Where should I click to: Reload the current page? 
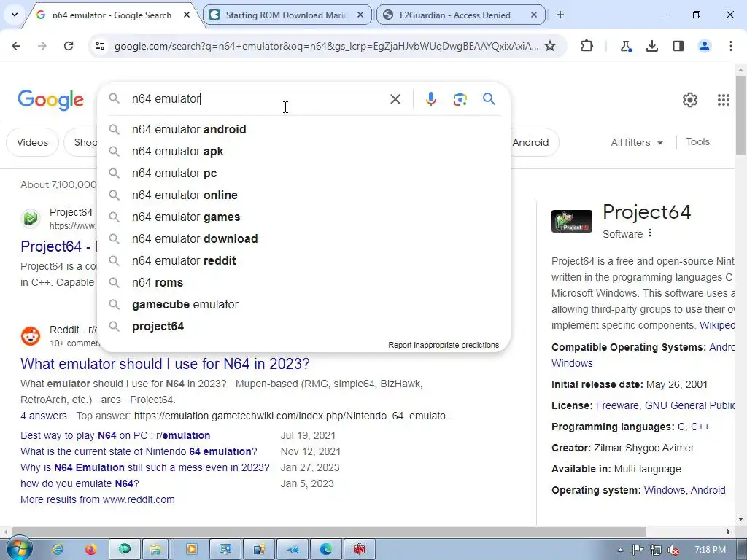(69, 46)
